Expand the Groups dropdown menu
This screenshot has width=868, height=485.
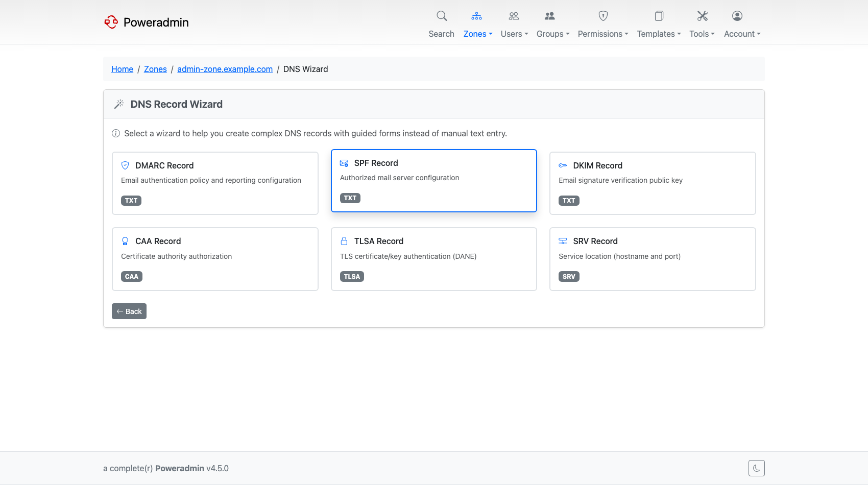click(x=553, y=34)
